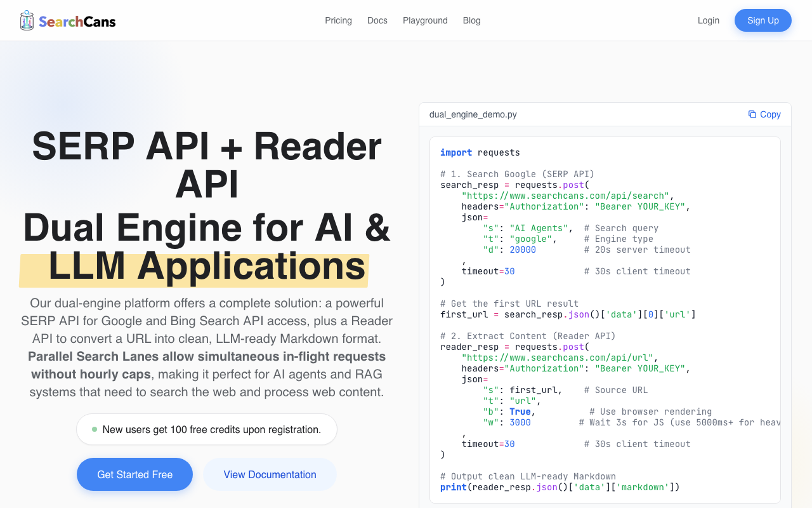Screen dimensions: 812x508
Task: Open the Pricing page
Action: pyautogui.click(x=338, y=20)
